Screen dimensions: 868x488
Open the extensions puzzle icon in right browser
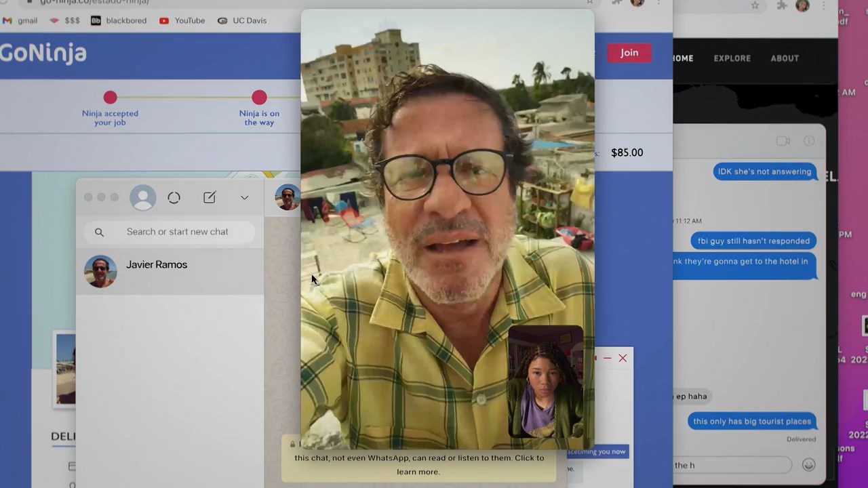click(782, 5)
